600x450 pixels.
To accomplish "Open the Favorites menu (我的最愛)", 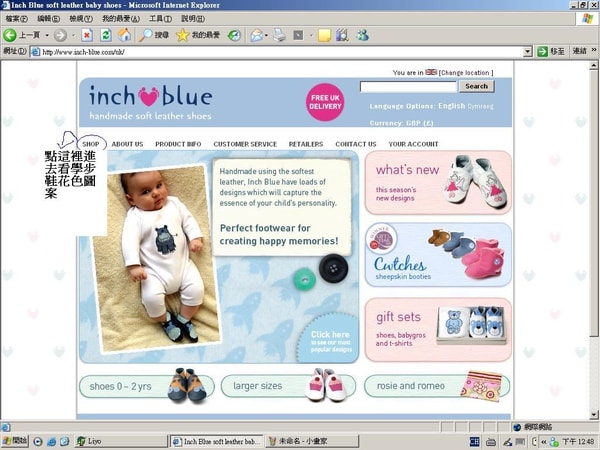I will point(121,18).
